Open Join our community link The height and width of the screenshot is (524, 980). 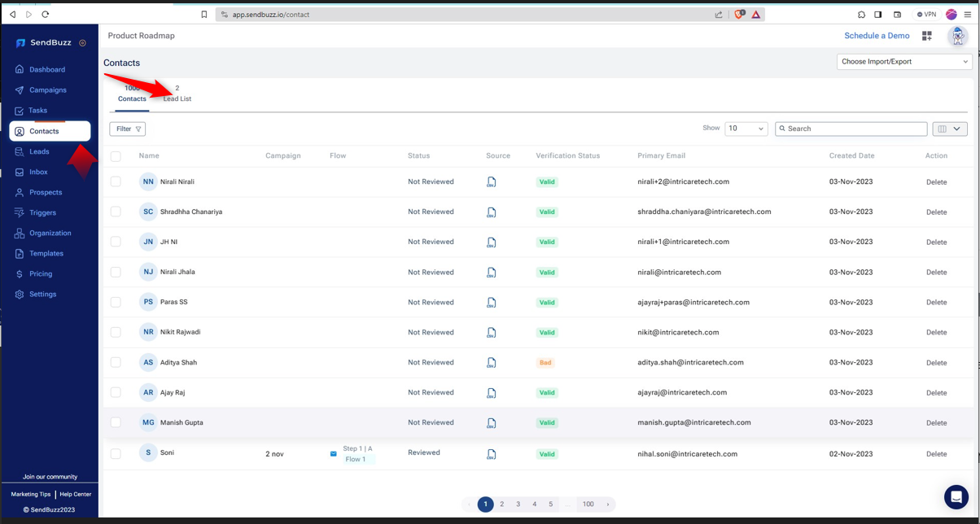(50, 477)
